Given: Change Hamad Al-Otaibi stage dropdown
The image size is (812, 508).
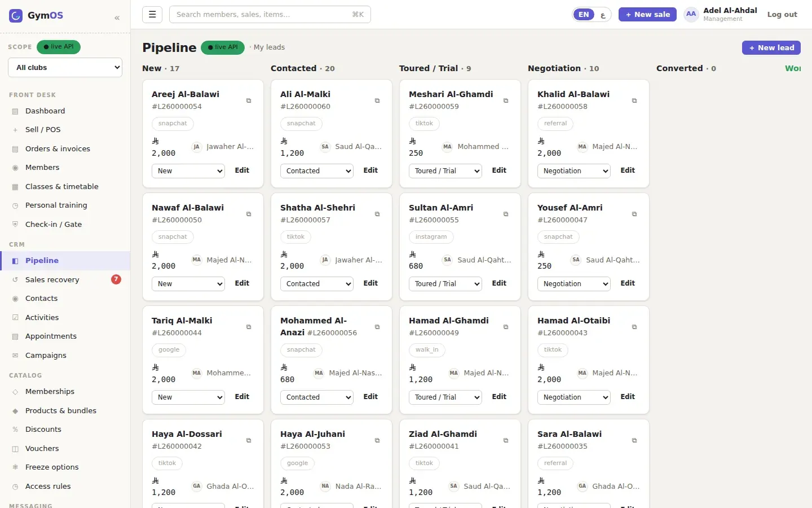Looking at the screenshot, I should pyautogui.click(x=574, y=397).
